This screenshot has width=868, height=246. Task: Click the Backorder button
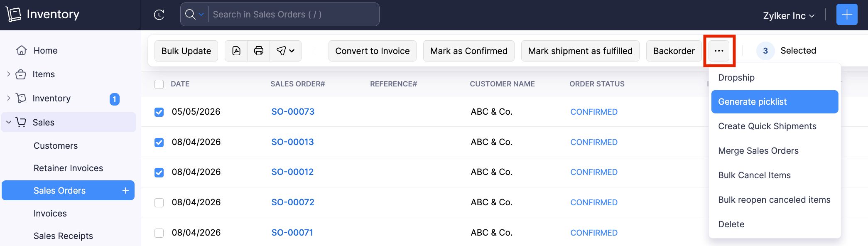point(674,51)
